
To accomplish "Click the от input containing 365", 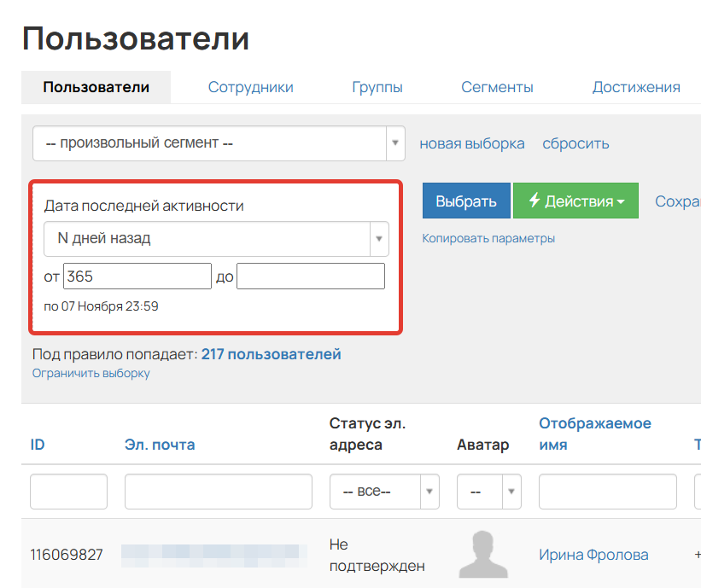I will click(x=137, y=276).
